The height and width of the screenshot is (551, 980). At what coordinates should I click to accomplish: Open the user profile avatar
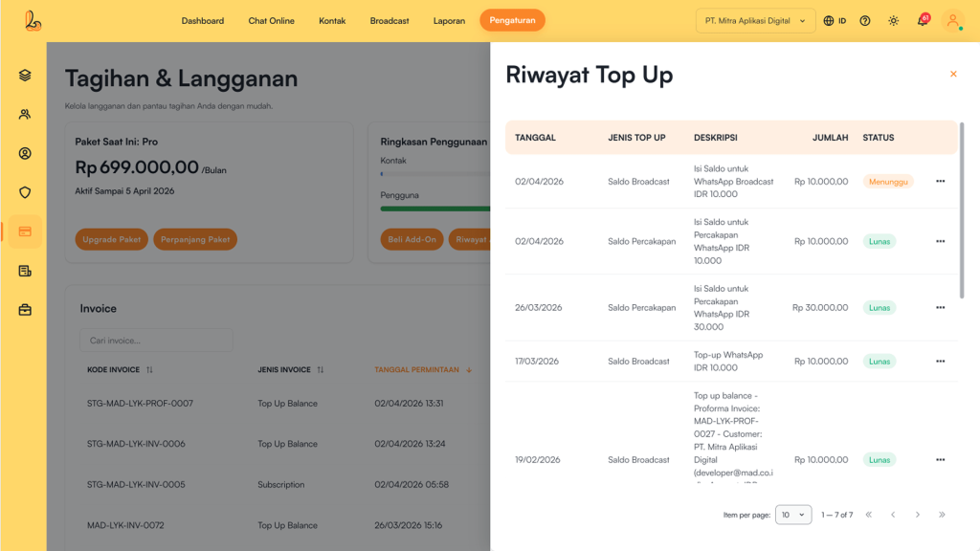pyautogui.click(x=952, y=21)
